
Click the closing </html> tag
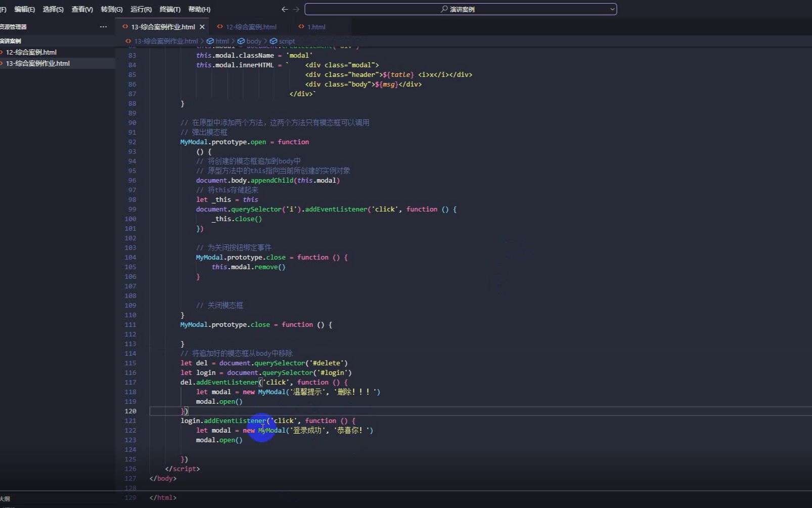(163, 497)
